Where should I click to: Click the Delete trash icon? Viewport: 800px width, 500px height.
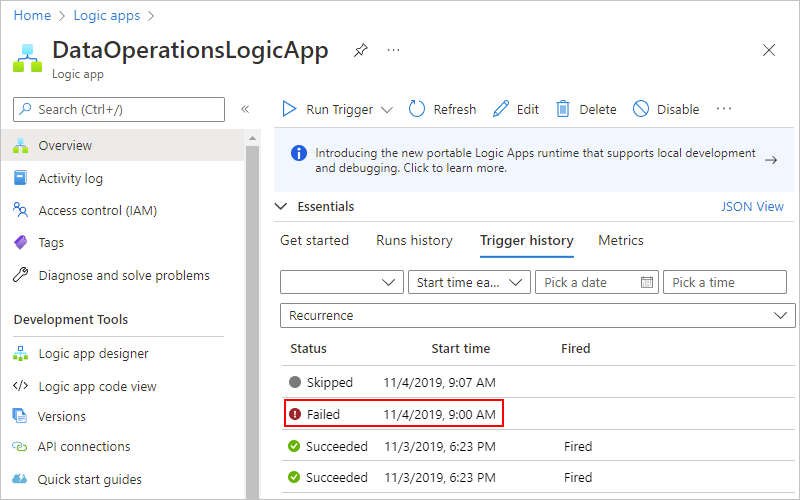click(564, 109)
